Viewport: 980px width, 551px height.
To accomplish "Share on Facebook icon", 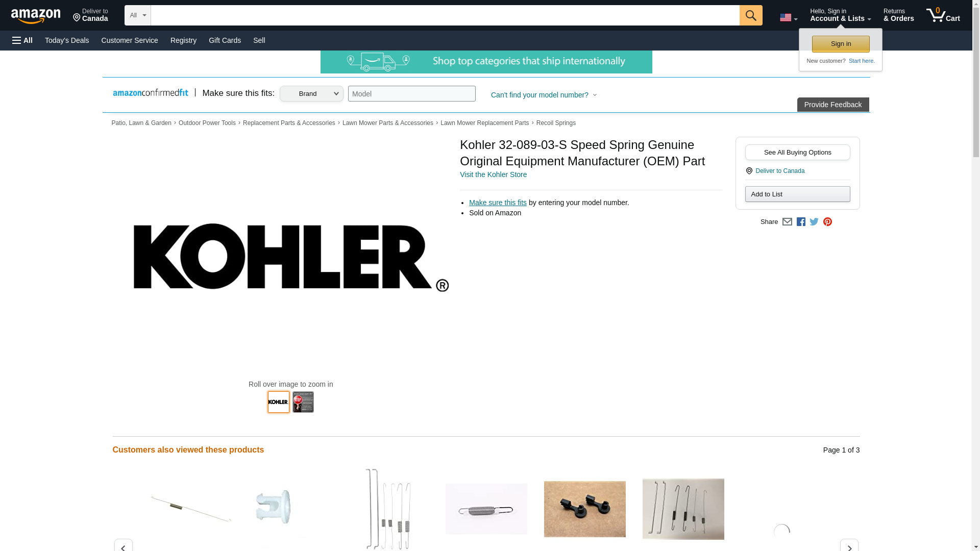I will [801, 222].
